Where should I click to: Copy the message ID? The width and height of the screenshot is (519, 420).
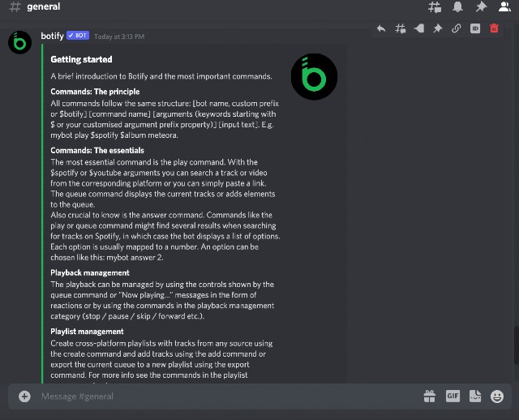[475, 28]
